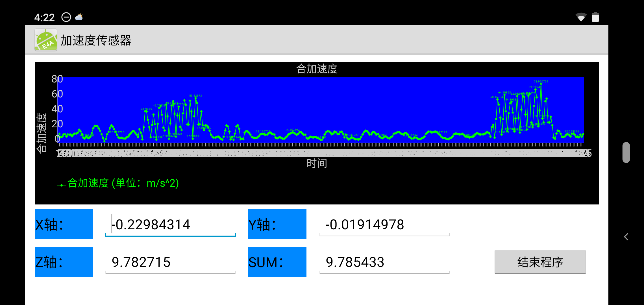
Task: Click the green legend marker icon
Action: click(x=61, y=185)
